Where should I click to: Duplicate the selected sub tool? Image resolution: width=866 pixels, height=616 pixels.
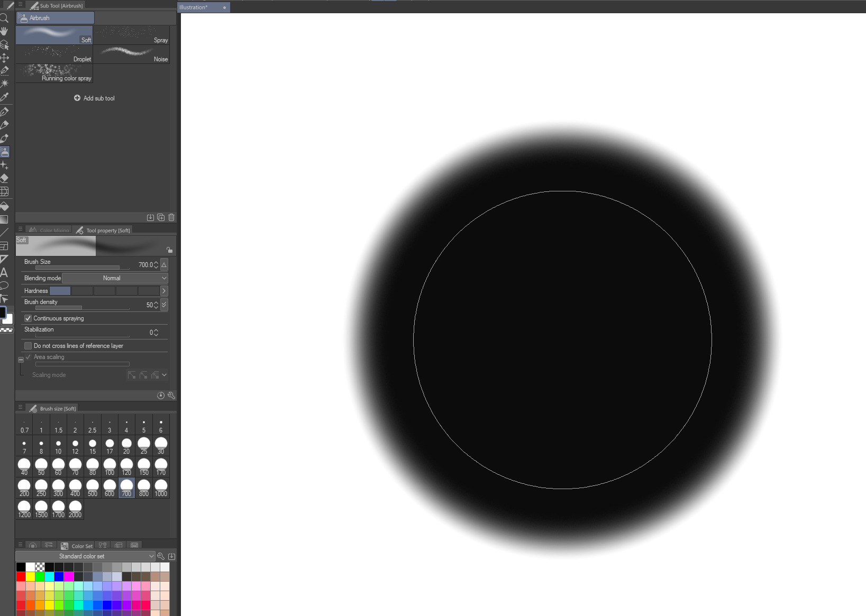coord(161,217)
